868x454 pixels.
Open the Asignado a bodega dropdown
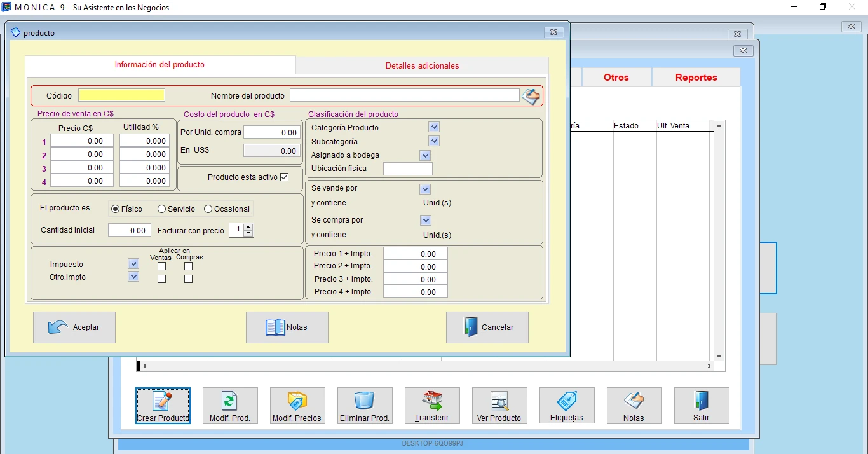[424, 155]
